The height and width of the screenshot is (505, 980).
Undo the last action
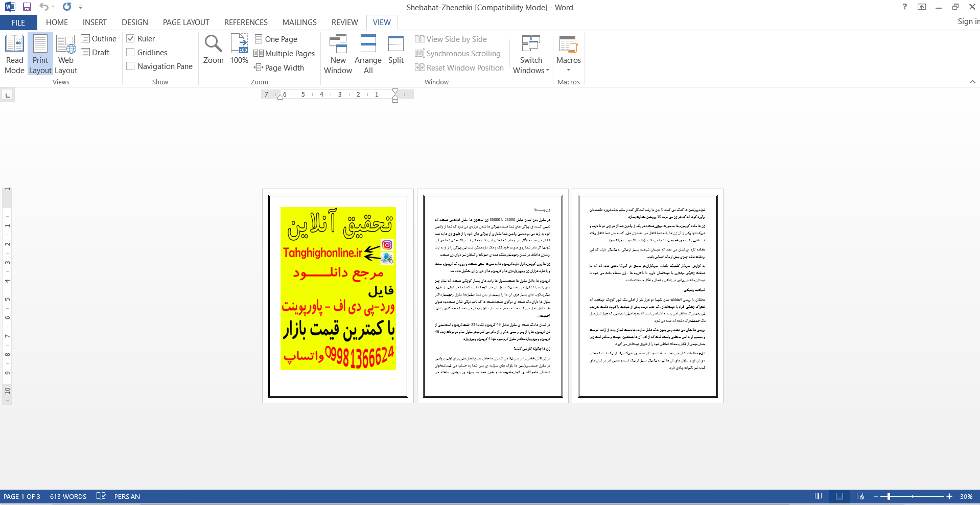coord(44,7)
